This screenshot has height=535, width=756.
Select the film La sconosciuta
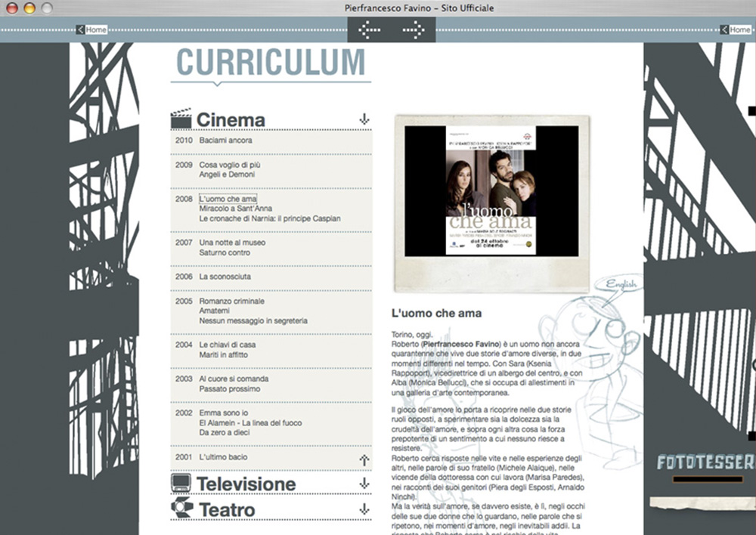pyautogui.click(x=225, y=277)
